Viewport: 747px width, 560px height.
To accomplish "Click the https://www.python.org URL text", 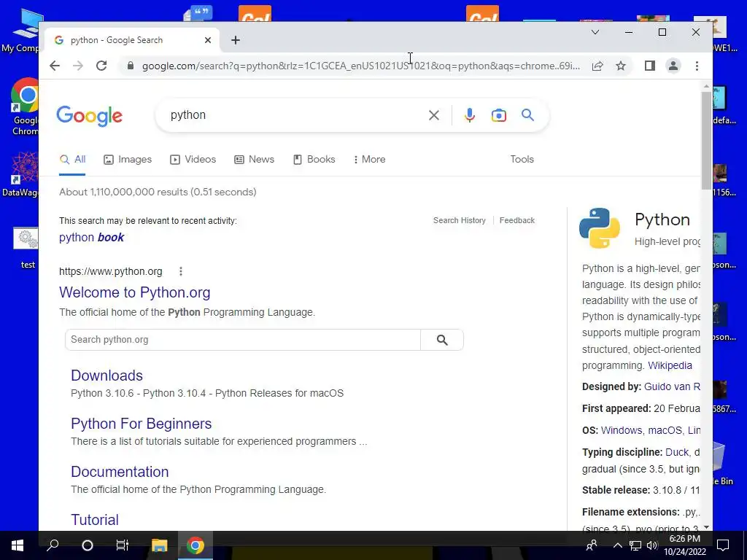I will [111, 271].
